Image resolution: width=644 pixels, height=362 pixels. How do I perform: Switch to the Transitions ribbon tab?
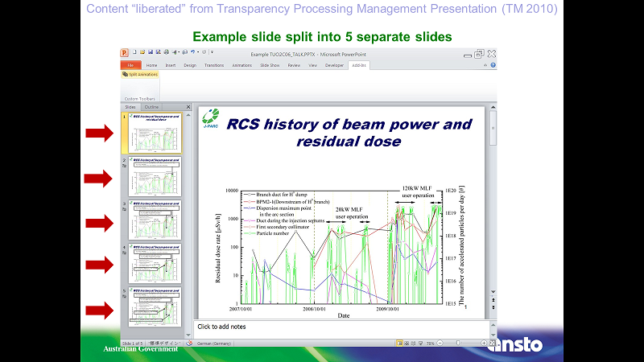(x=214, y=64)
